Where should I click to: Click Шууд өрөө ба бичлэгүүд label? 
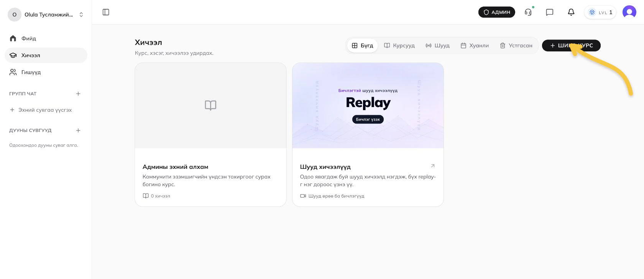point(332,196)
